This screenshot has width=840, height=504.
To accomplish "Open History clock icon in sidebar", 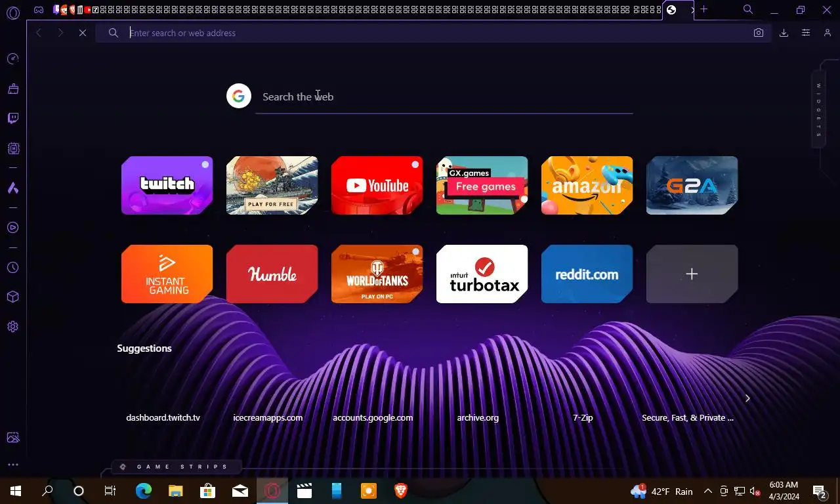I will coord(12,268).
